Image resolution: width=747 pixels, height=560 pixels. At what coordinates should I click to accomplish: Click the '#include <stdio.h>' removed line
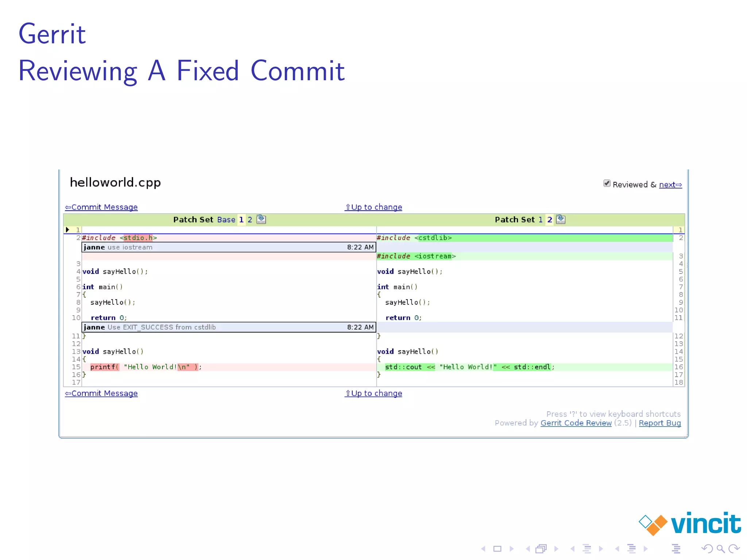pyautogui.click(x=229, y=238)
